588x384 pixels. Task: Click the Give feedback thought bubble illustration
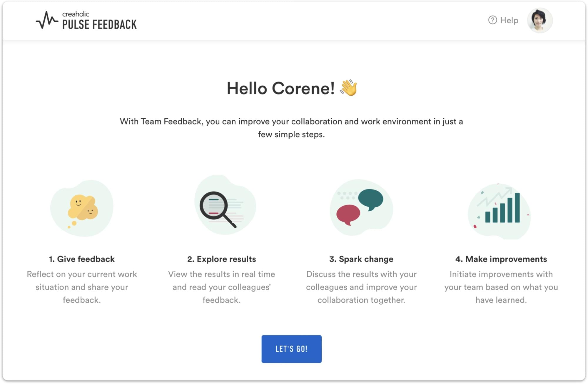82,208
